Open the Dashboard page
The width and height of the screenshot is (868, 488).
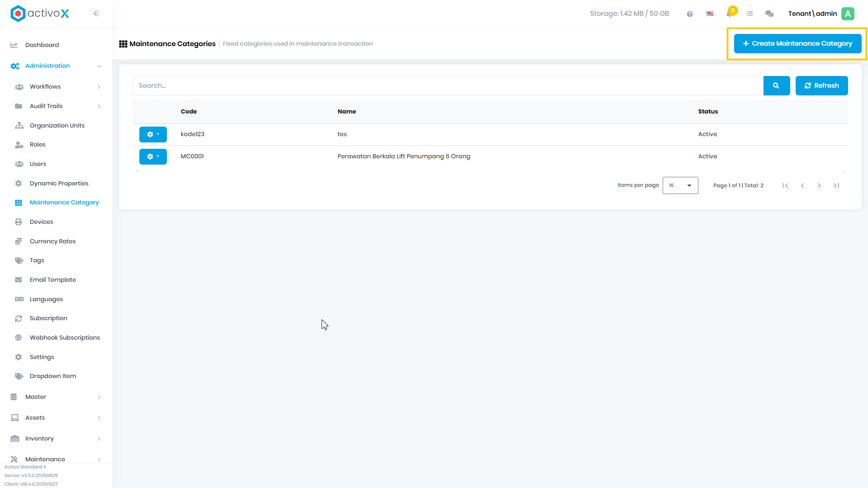[x=42, y=45]
